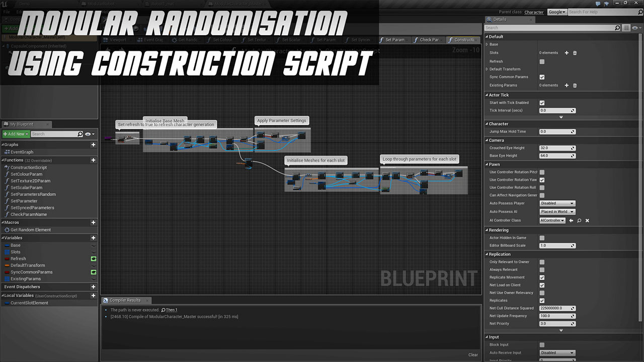Collapse the Pawn category

pyautogui.click(x=487, y=164)
